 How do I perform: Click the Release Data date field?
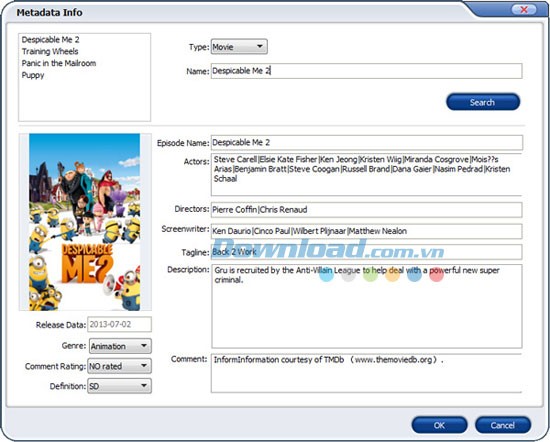[x=119, y=324]
